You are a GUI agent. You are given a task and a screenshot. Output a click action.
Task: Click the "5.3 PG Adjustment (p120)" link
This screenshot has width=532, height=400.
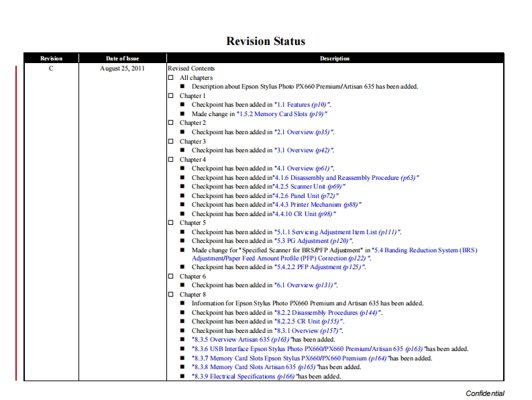click(313, 241)
